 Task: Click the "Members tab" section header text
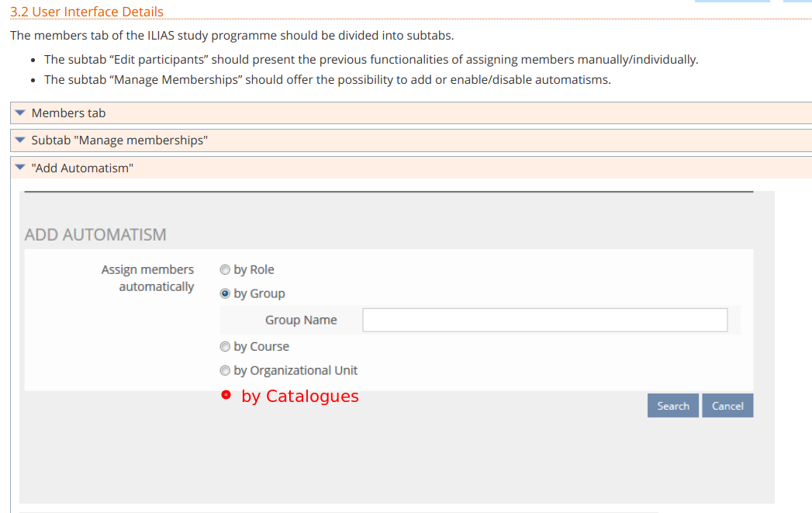pyautogui.click(x=68, y=113)
